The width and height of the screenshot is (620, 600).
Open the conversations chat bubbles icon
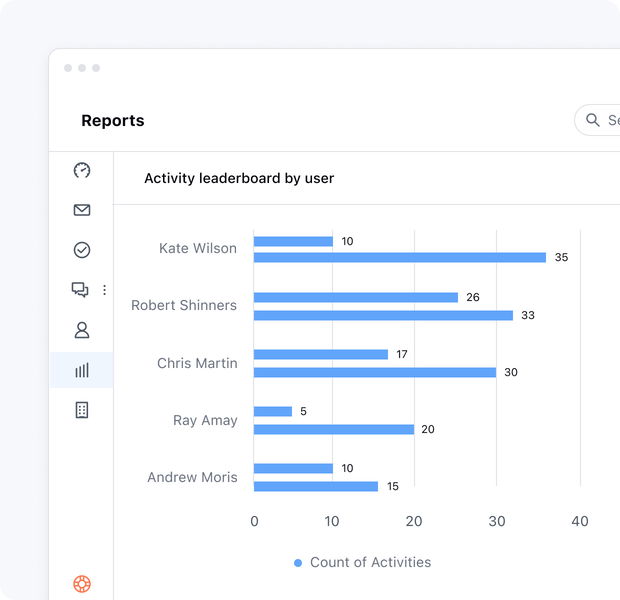(x=80, y=290)
